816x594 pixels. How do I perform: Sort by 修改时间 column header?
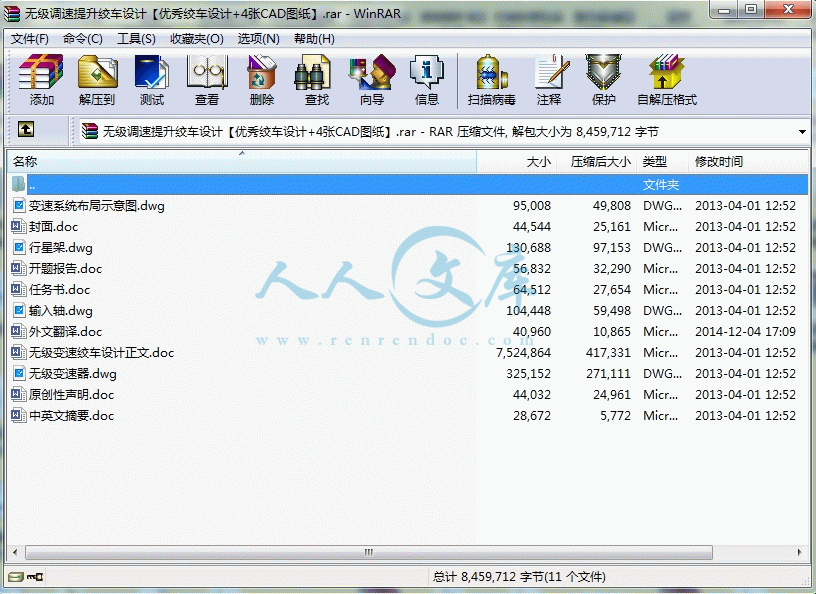[748, 162]
